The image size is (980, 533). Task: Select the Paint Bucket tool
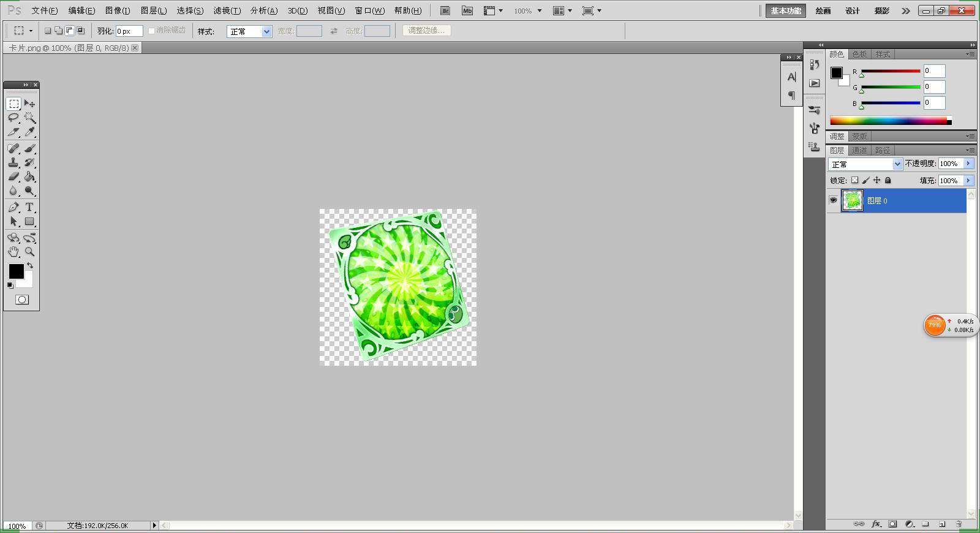(29, 176)
